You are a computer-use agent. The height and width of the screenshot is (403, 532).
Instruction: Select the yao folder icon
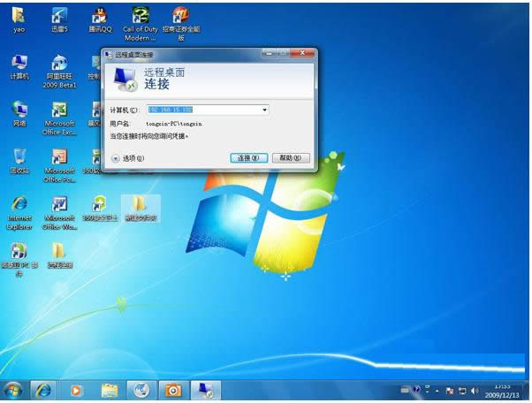pos(19,17)
